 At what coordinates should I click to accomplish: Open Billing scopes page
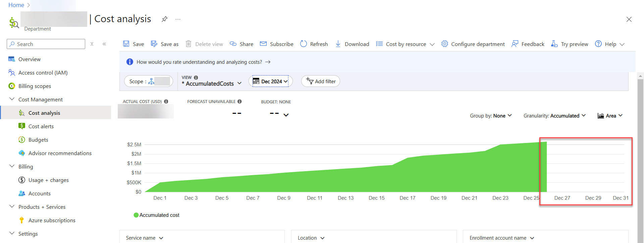pos(35,86)
